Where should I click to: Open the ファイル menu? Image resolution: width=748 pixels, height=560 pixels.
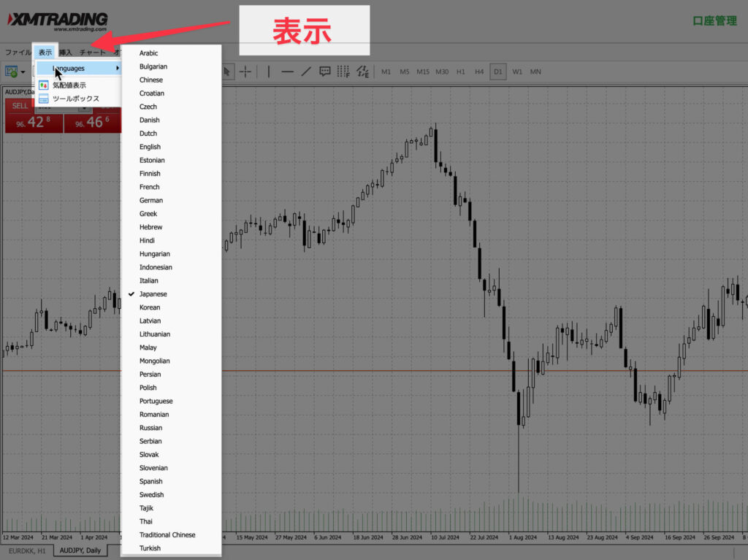pos(18,53)
